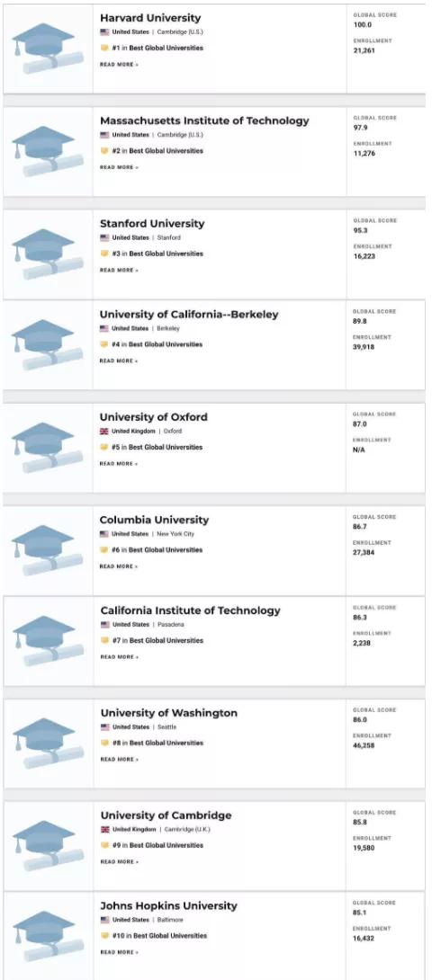Click UK flag beside University of Cambridge
This screenshot has height=980, width=432.
pyautogui.click(x=105, y=829)
